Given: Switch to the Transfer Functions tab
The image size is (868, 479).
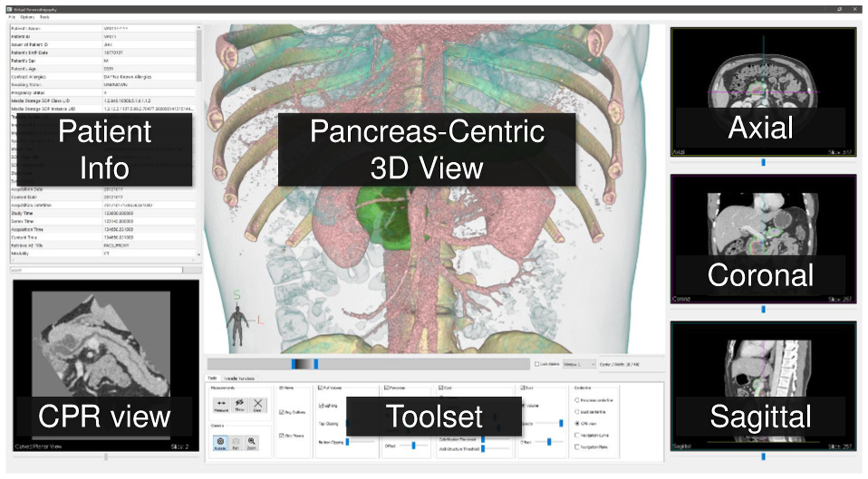Looking at the screenshot, I should [x=239, y=379].
